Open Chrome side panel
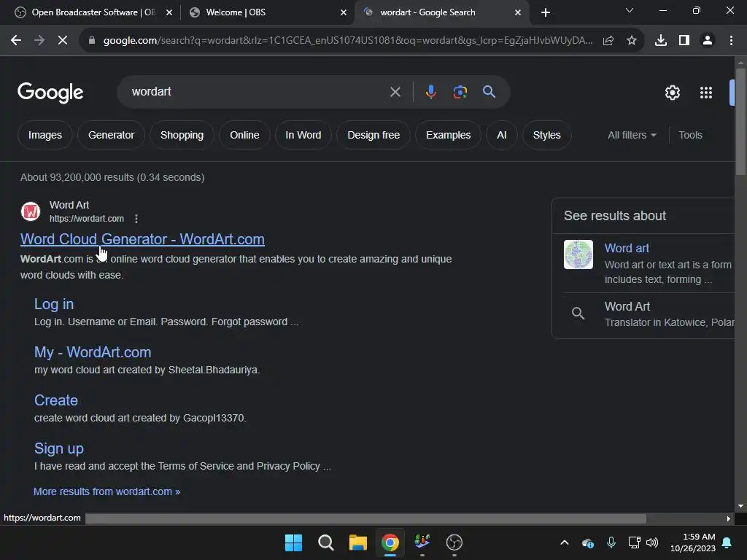This screenshot has width=747, height=560. click(684, 41)
